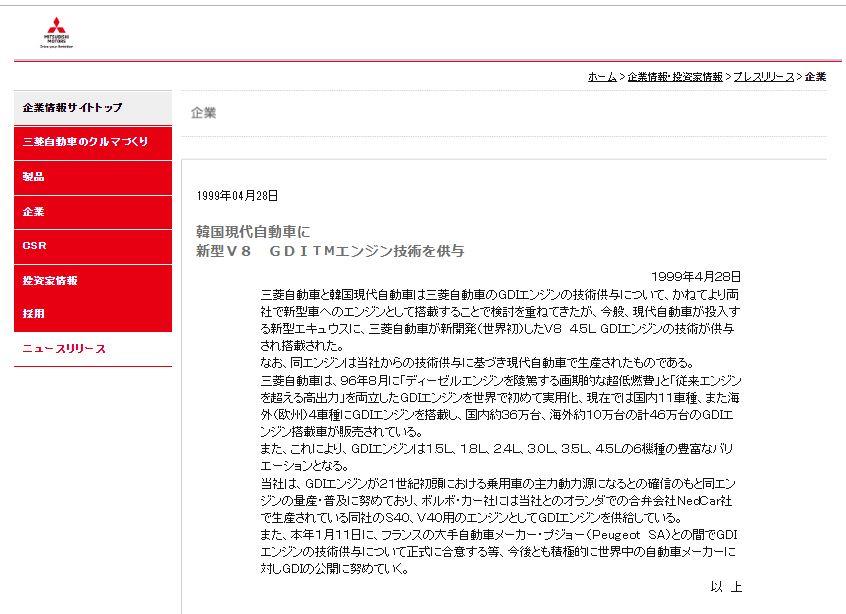Open プレスリリース breadcrumb link
846x614 pixels.
(763, 77)
